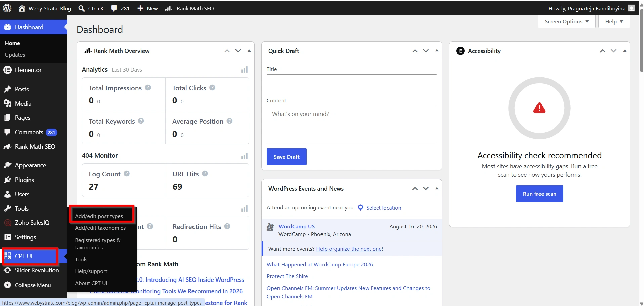The width and height of the screenshot is (644, 306).
Task: Click the Run free scan button
Action: tap(540, 194)
